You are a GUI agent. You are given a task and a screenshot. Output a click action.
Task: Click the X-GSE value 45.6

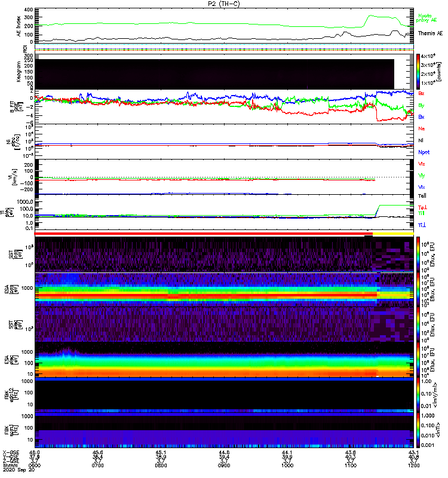[97, 452]
